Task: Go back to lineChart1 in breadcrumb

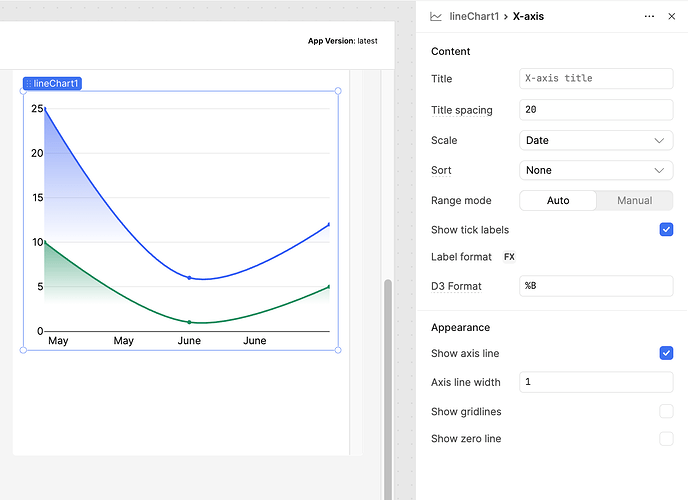Action: 474,17
